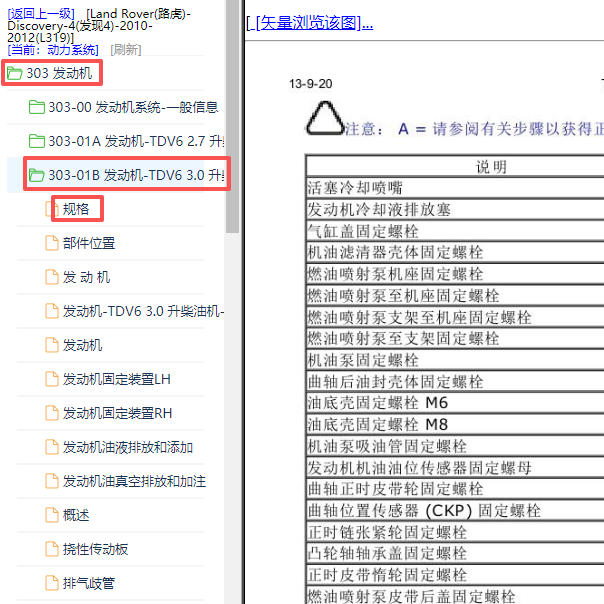Open 发动机固定装置RH document

pos(117,413)
